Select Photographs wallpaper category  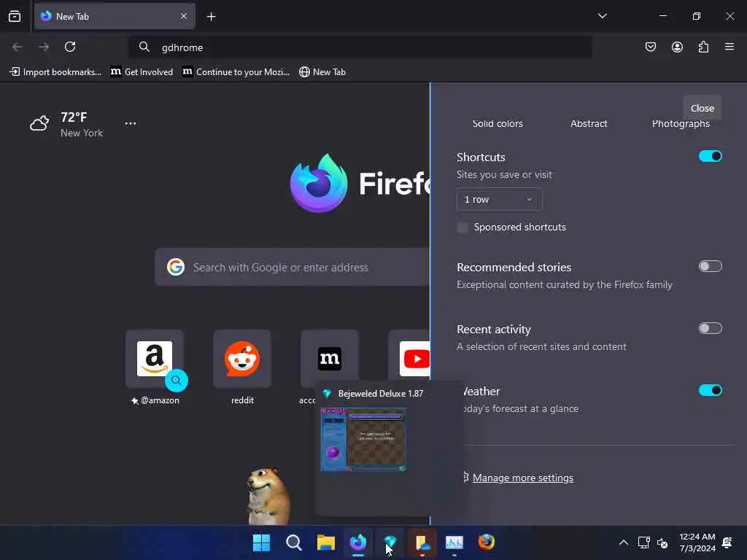click(681, 124)
